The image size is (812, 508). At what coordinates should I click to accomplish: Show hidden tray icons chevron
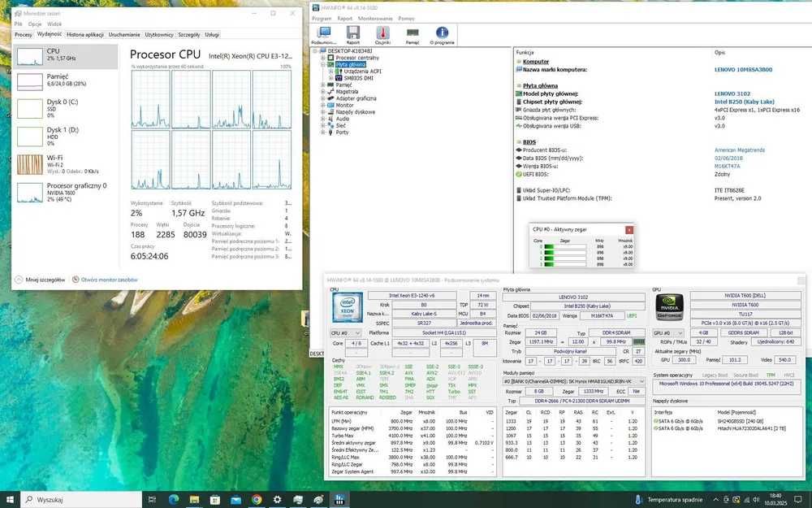click(715, 500)
